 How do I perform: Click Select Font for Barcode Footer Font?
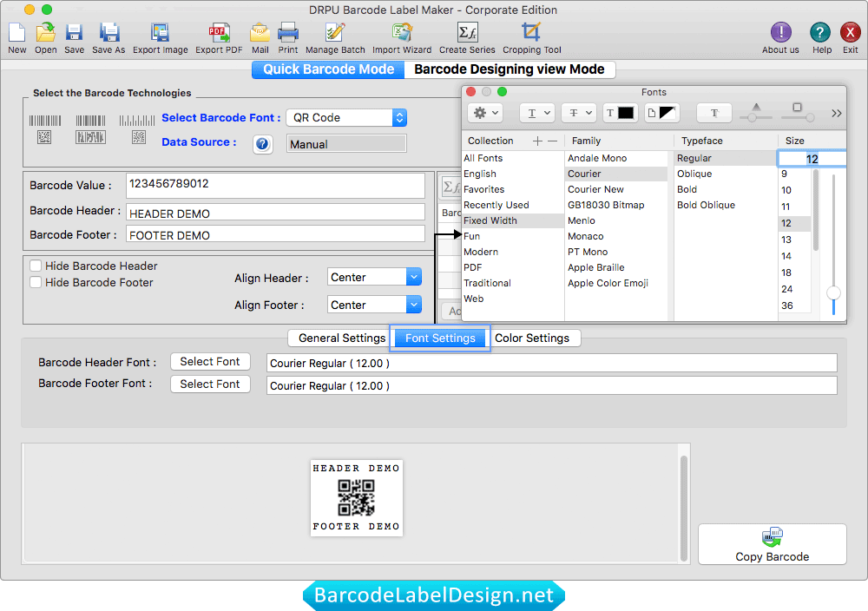(210, 384)
